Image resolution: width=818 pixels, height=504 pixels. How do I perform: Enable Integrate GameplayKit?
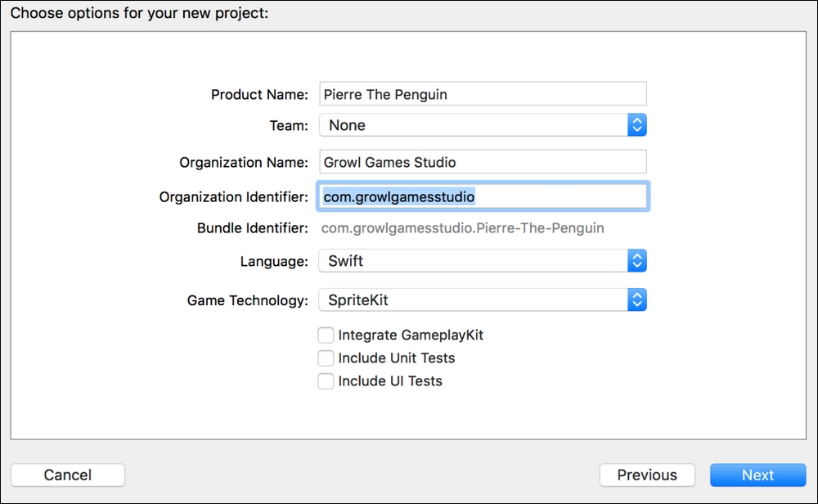click(326, 335)
